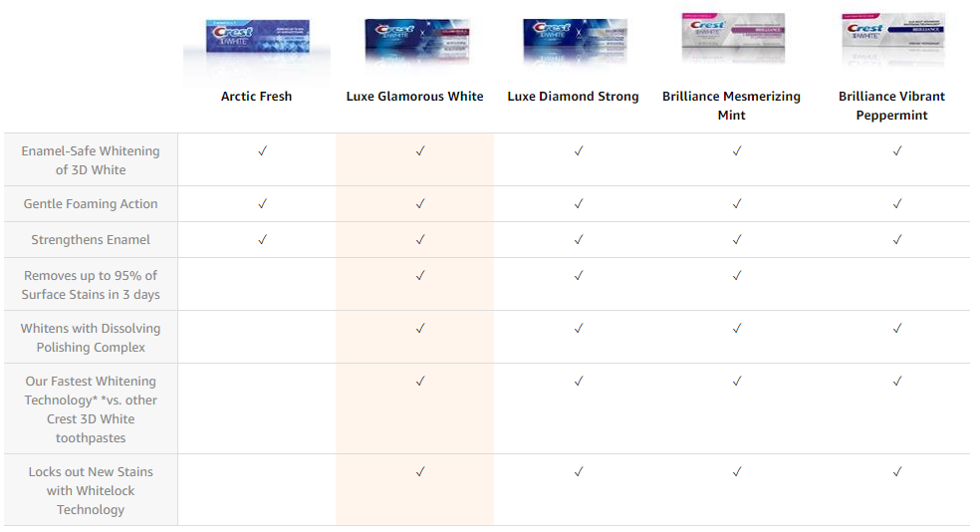Click the Luxe Diamond Strong product name
Screen dimensions: 980x532
coord(573,97)
